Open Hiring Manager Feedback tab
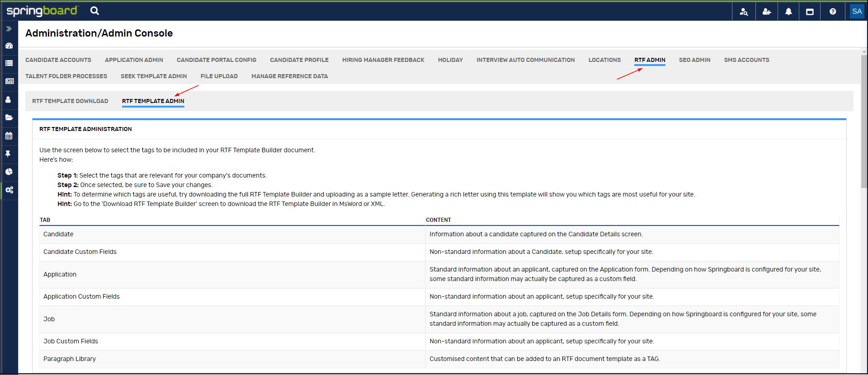The width and height of the screenshot is (868, 375). [x=383, y=60]
